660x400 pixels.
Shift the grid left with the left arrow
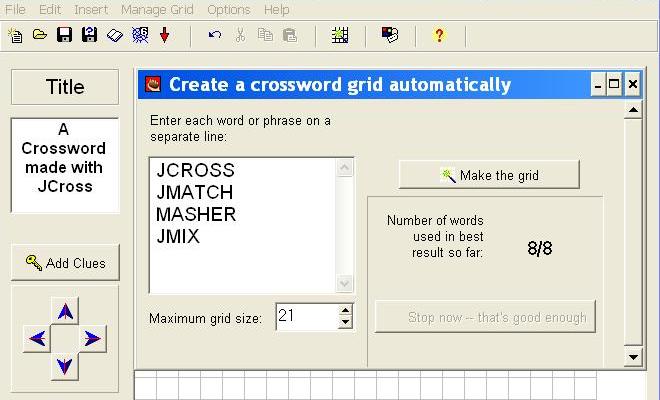click(37, 339)
